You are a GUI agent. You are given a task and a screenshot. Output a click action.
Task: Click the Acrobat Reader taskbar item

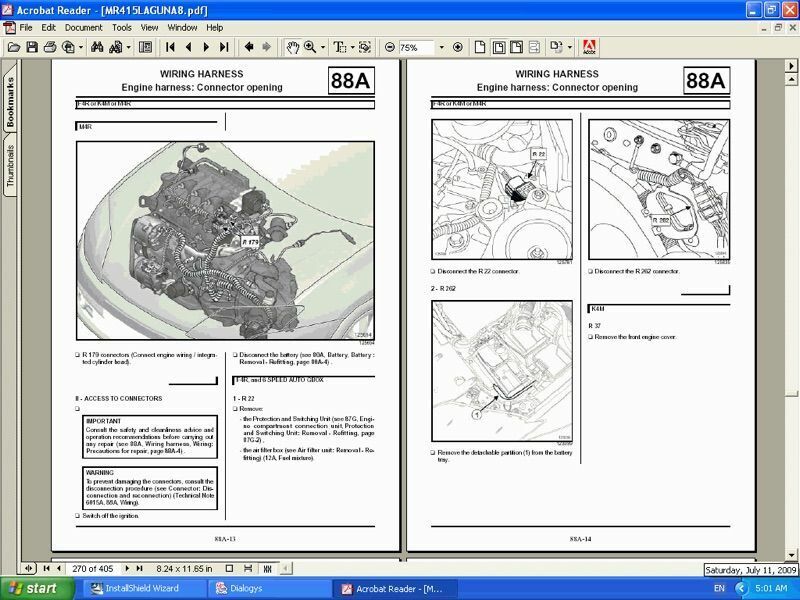(x=393, y=588)
